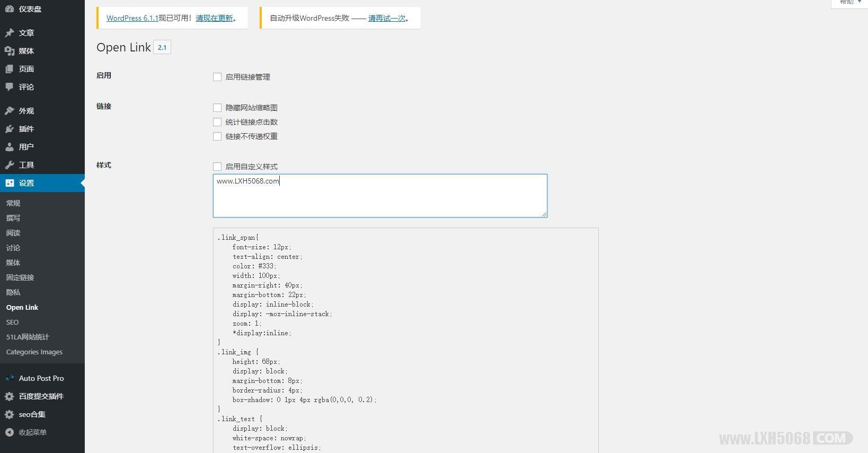Go to 固定链接 permalink settings
This screenshot has height=453, width=868.
(20, 277)
